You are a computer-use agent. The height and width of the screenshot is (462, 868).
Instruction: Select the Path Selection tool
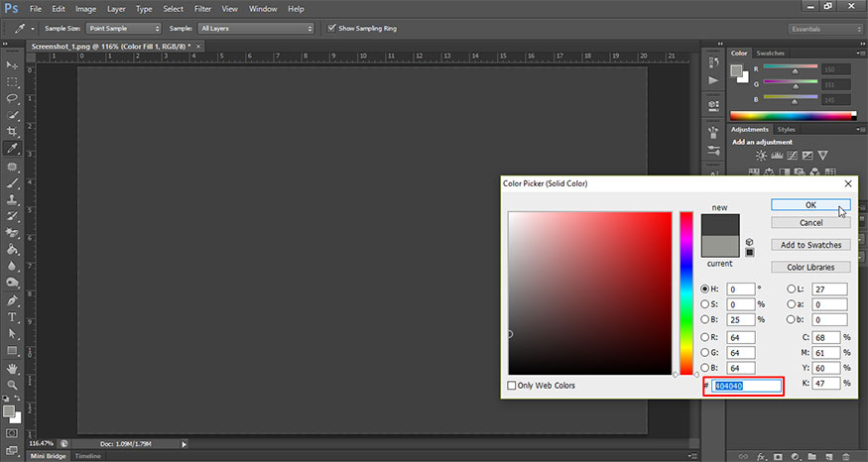pyautogui.click(x=12, y=334)
